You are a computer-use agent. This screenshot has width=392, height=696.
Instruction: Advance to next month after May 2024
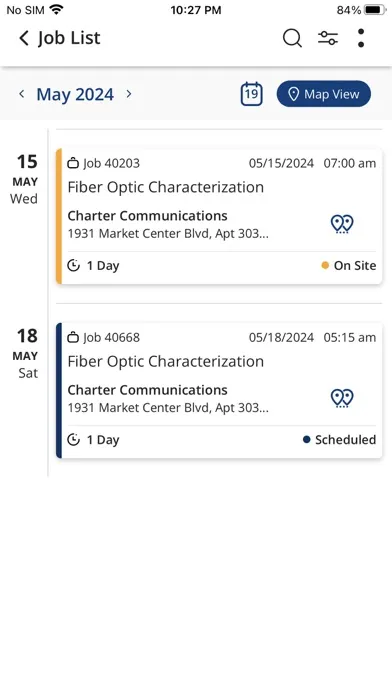pos(129,94)
